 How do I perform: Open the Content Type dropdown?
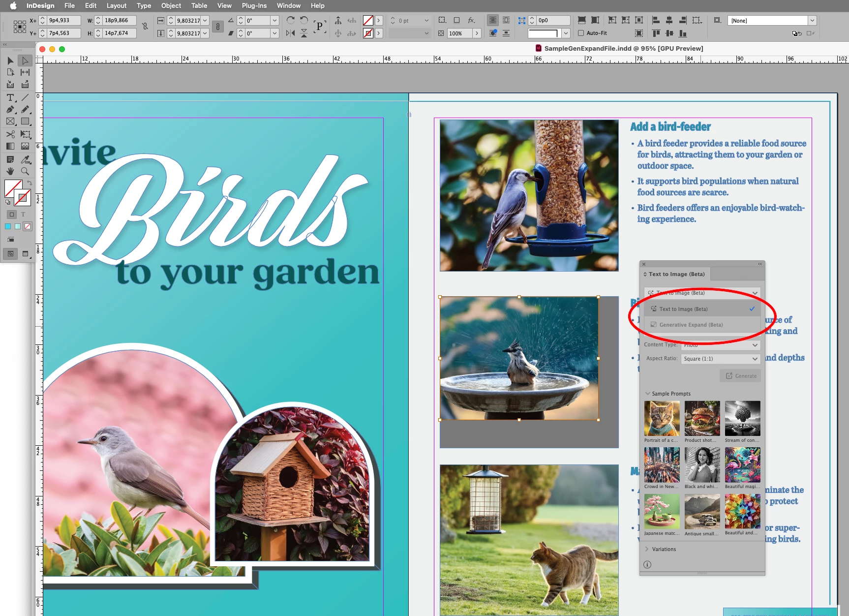point(721,345)
